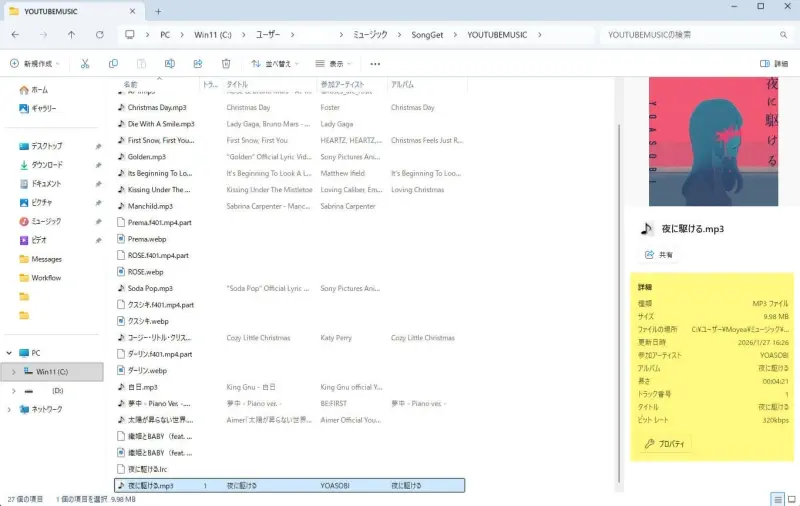Select the Golden.mp3 file
Screen dimensions: 800x506
(147, 157)
